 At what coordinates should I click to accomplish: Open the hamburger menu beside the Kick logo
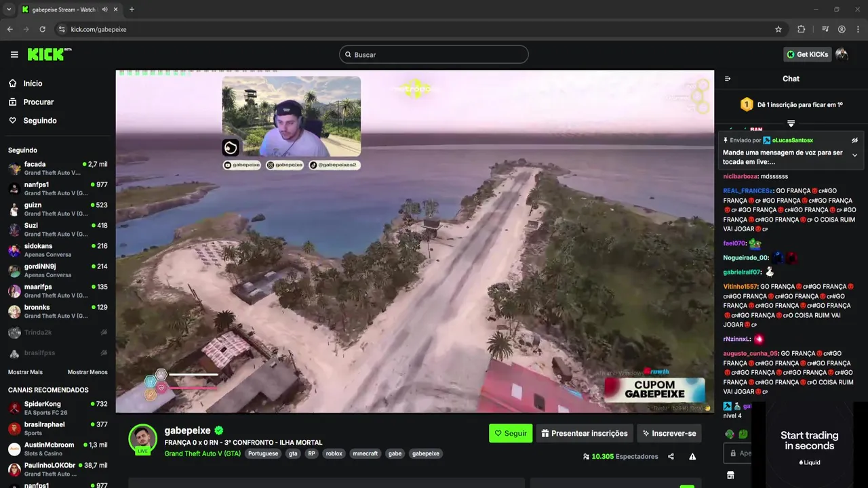point(14,54)
